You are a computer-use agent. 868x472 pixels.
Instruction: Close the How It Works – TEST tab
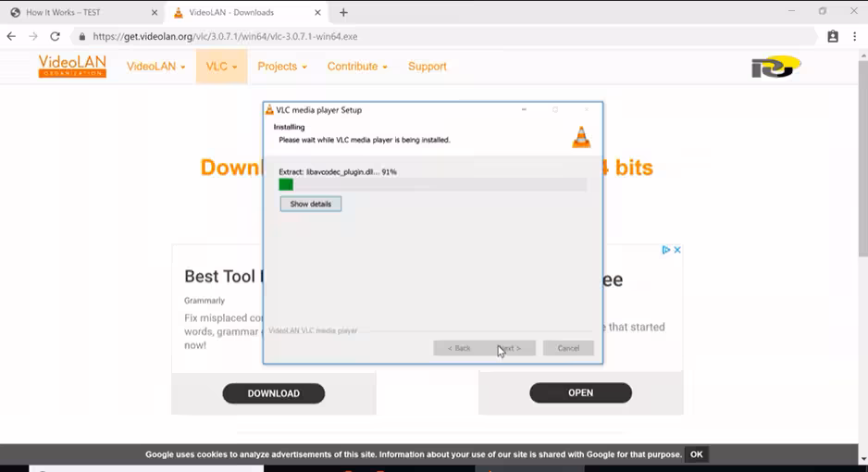[155, 12]
